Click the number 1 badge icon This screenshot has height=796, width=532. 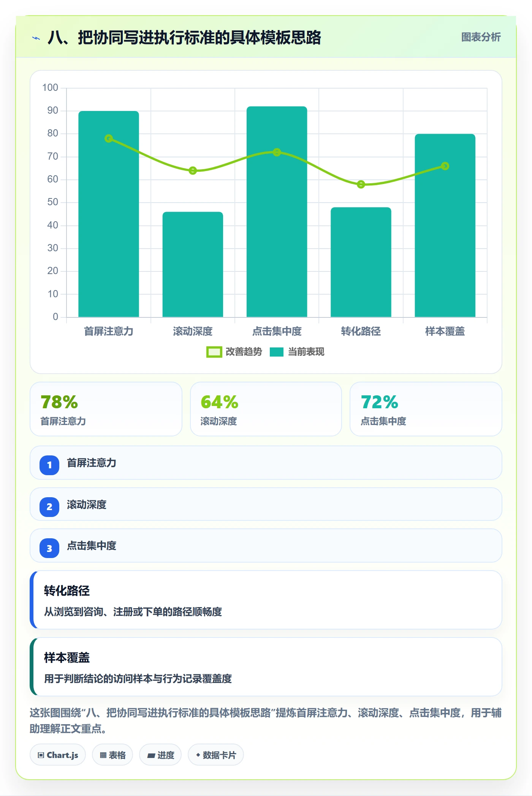point(49,465)
